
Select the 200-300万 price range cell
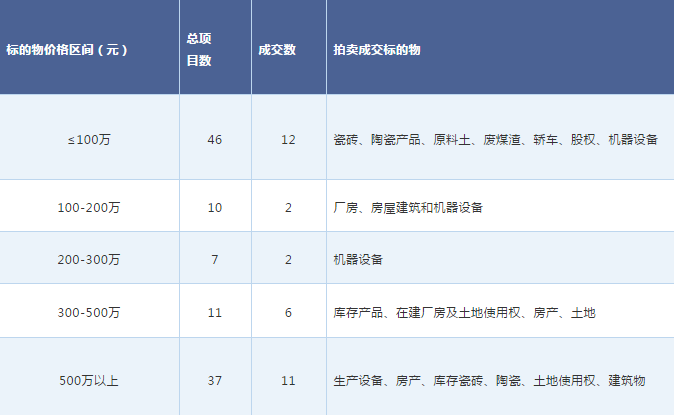[89, 260]
